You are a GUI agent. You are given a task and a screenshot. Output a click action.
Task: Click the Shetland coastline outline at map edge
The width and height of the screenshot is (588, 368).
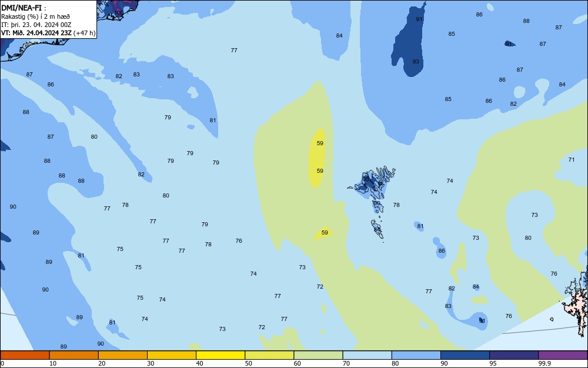click(x=576, y=302)
